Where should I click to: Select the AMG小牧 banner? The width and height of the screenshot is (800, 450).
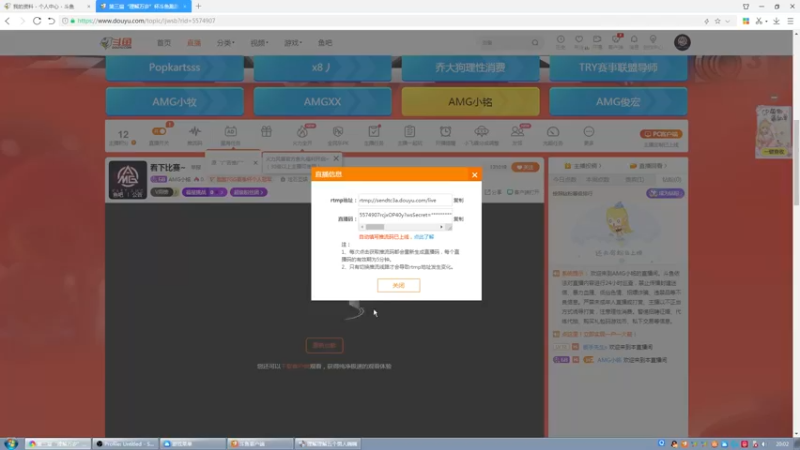[x=174, y=102]
